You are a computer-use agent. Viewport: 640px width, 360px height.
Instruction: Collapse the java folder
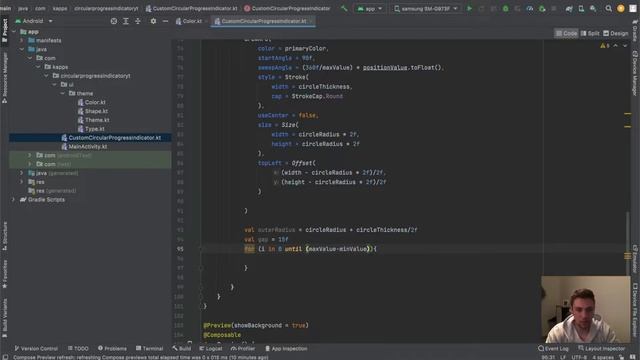(x=22, y=49)
